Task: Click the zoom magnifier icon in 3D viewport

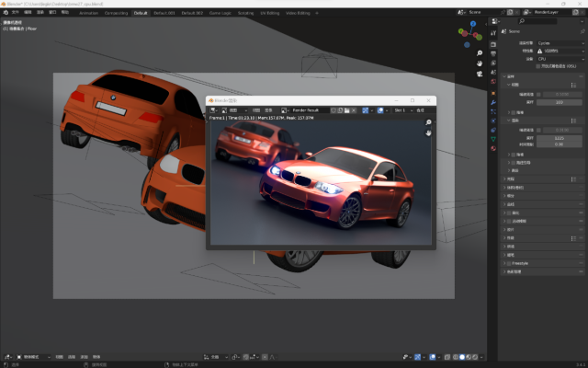Action: 480,53
